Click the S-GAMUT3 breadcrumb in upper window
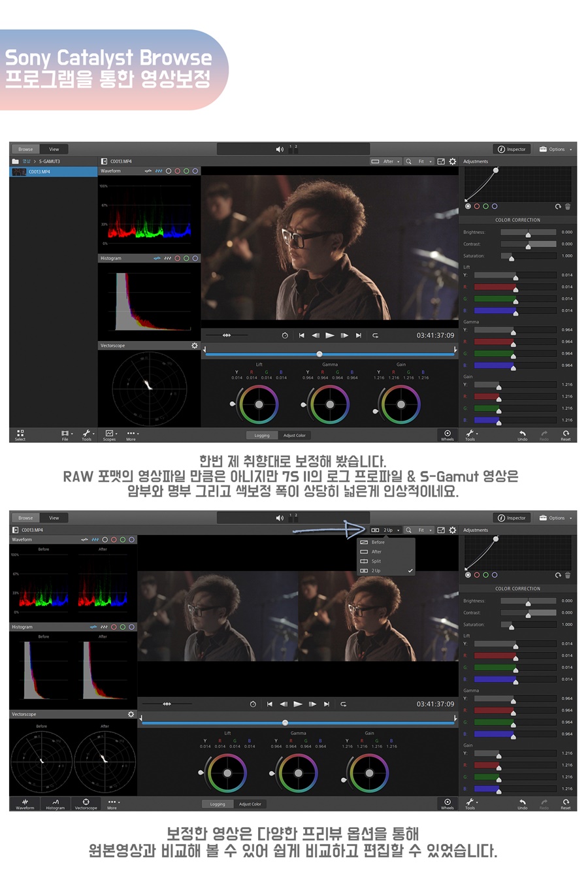Image resolution: width=588 pixels, height=882 pixels. 50,161
